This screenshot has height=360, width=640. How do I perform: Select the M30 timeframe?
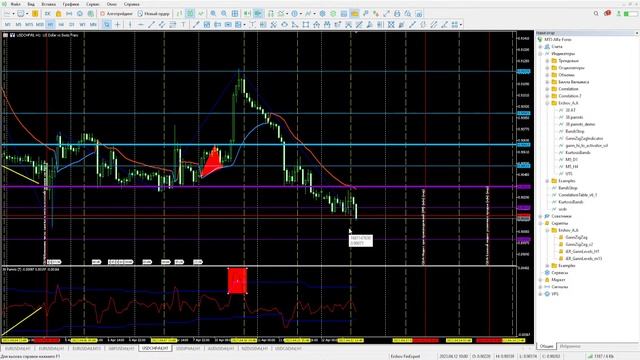(40, 25)
